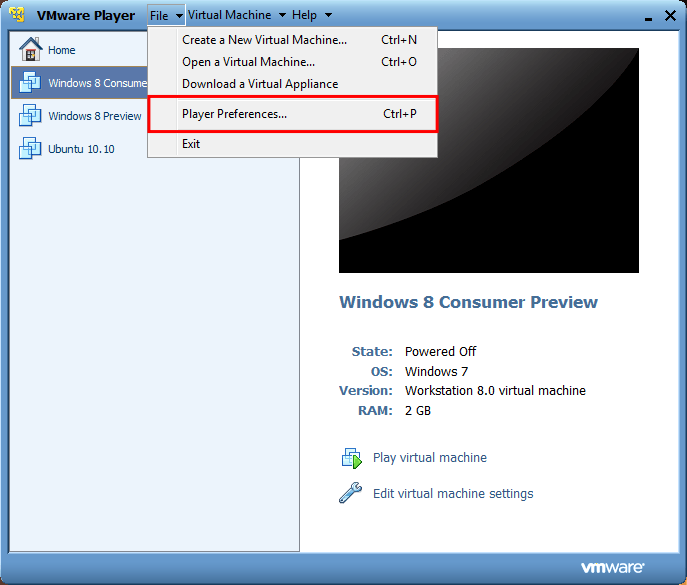Choose Create a New Virtual Machine
The width and height of the screenshot is (687, 585).
click(x=264, y=40)
